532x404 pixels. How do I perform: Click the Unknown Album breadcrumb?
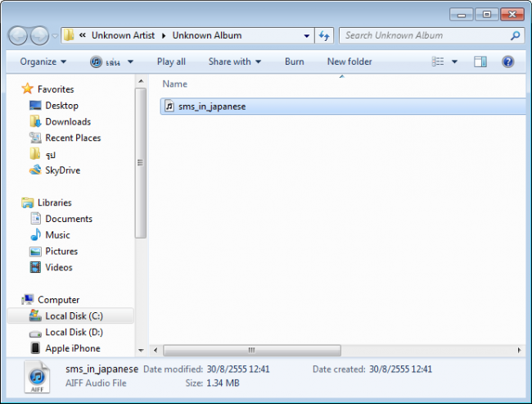[x=206, y=35]
